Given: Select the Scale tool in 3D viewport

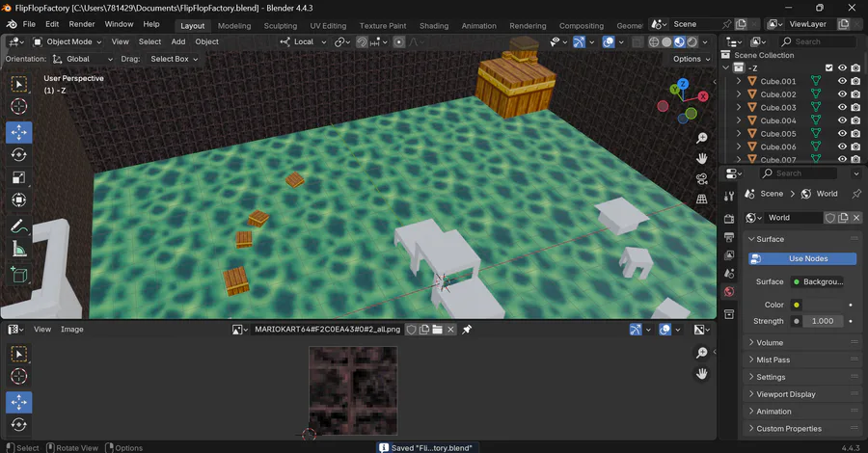Looking at the screenshot, I should [x=19, y=177].
